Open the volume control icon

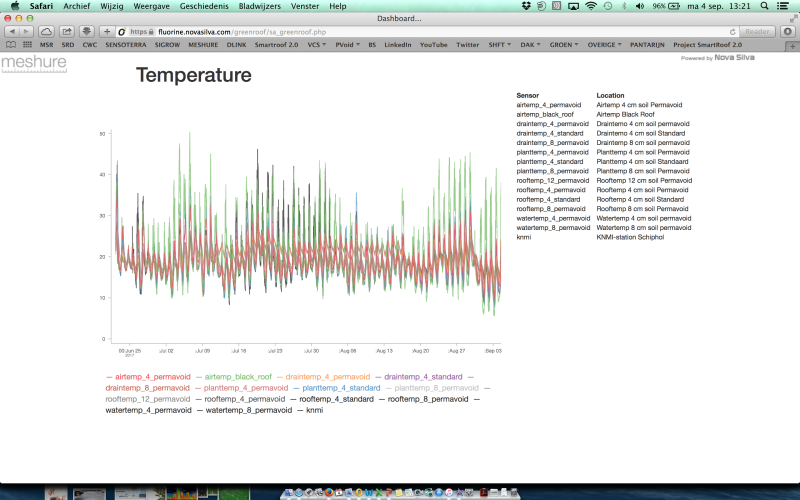tap(640, 6)
